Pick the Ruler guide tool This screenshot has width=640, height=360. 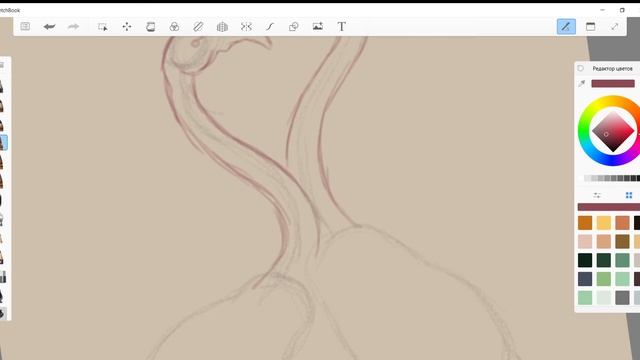pos(198,27)
